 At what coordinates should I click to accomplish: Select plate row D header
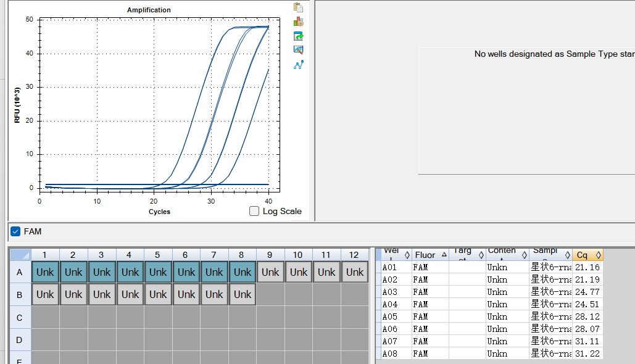[20, 340]
